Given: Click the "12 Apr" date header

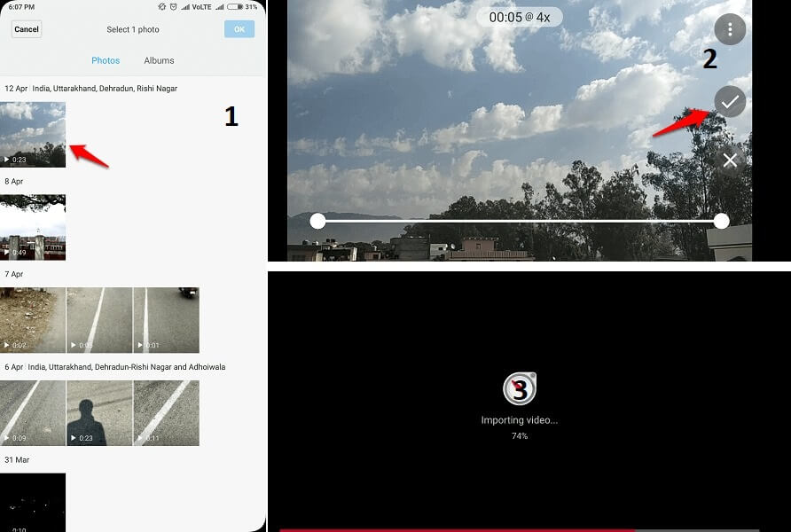Looking at the screenshot, I should 16,89.
